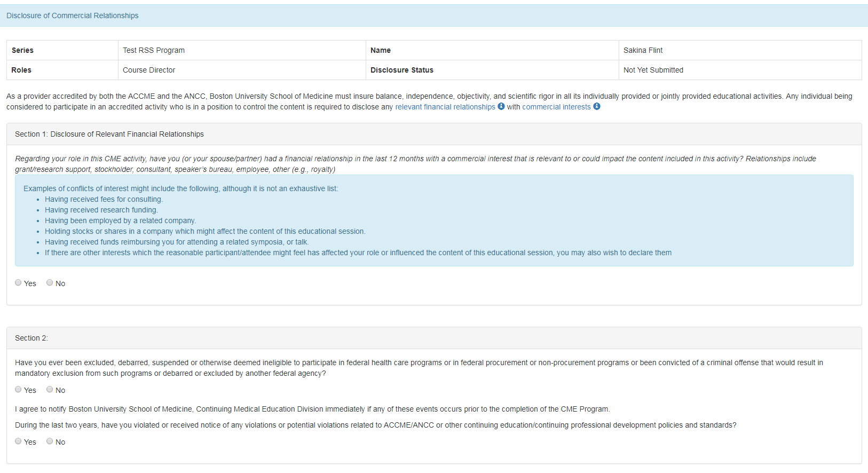Viewport: 868px width, 473px height.
Task: Click info icon after relevant financial relationships
Action: [501, 106]
